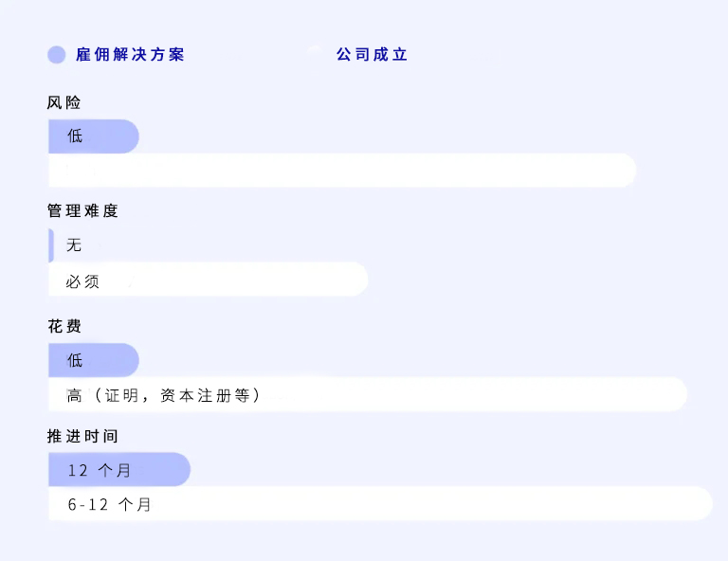The width and height of the screenshot is (728, 561).
Task: Click the 花费 section heading
Action: click(x=64, y=326)
